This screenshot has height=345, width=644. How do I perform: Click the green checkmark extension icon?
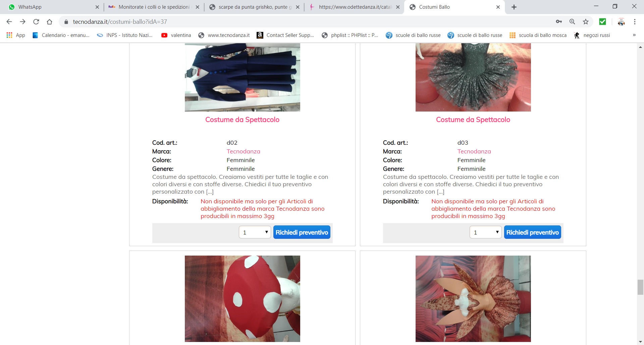tap(602, 22)
